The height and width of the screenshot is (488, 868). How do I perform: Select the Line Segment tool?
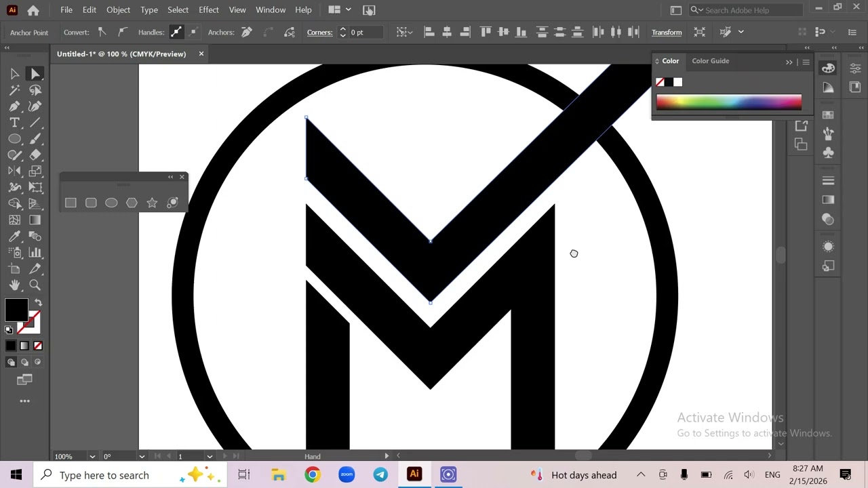35,123
